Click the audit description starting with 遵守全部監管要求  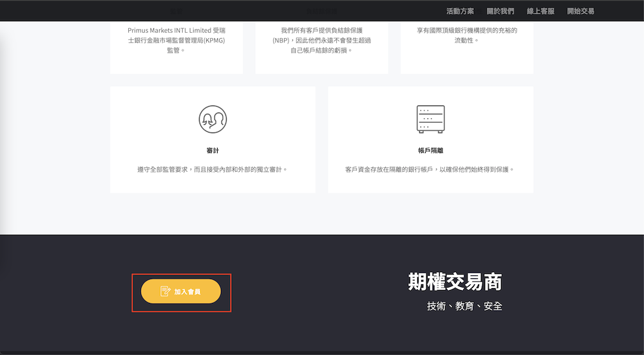point(213,170)
